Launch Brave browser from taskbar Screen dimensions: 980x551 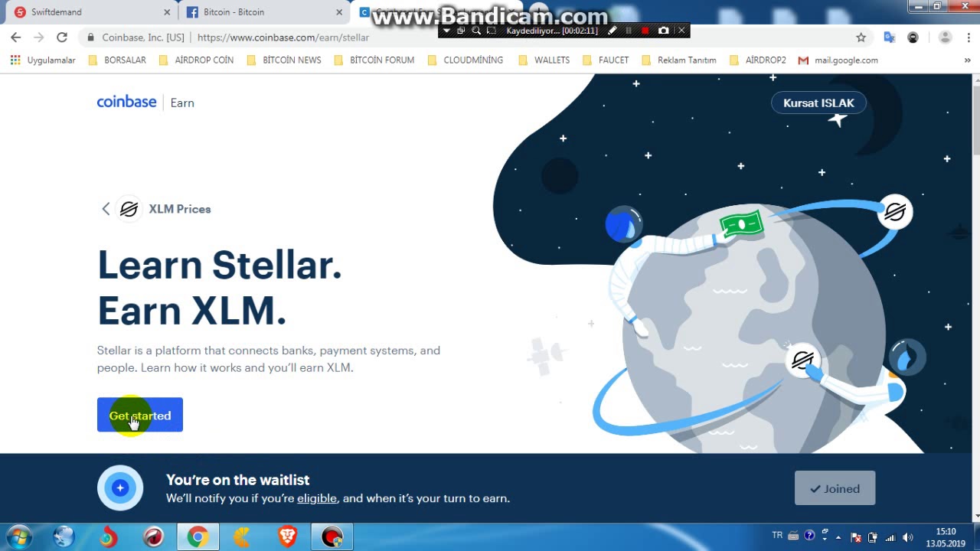coord(287,537)
